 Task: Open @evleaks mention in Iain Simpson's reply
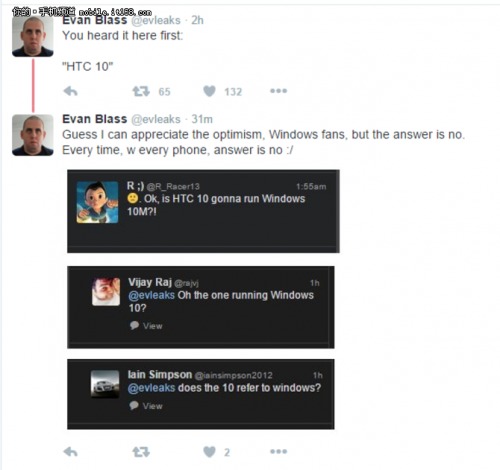tap(152, 388)
